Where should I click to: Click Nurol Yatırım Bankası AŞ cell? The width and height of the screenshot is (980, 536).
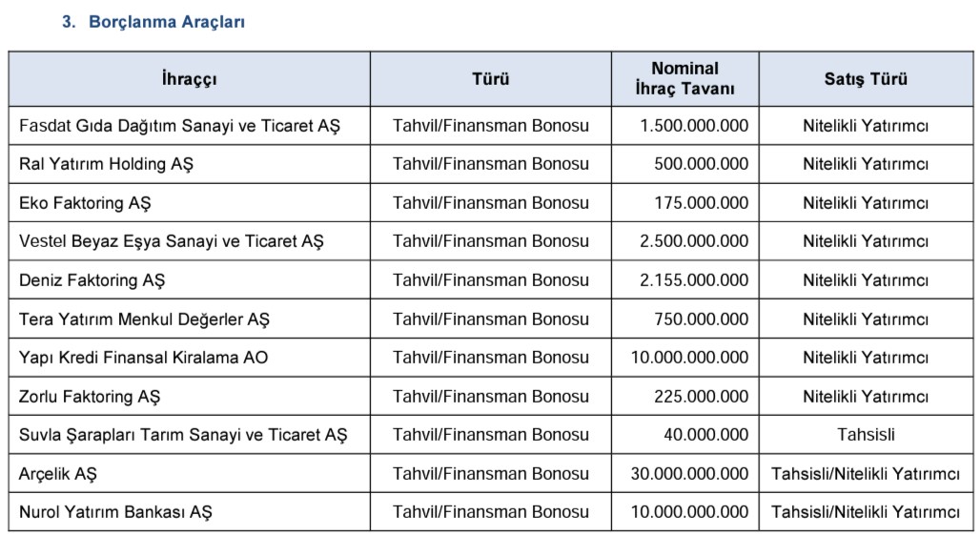pyautogui.click(x=115, y=512)
